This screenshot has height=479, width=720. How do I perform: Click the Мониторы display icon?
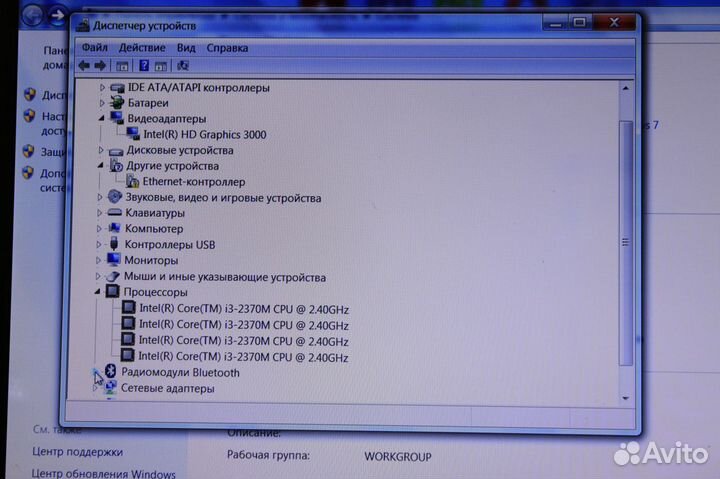coord(113,259)
